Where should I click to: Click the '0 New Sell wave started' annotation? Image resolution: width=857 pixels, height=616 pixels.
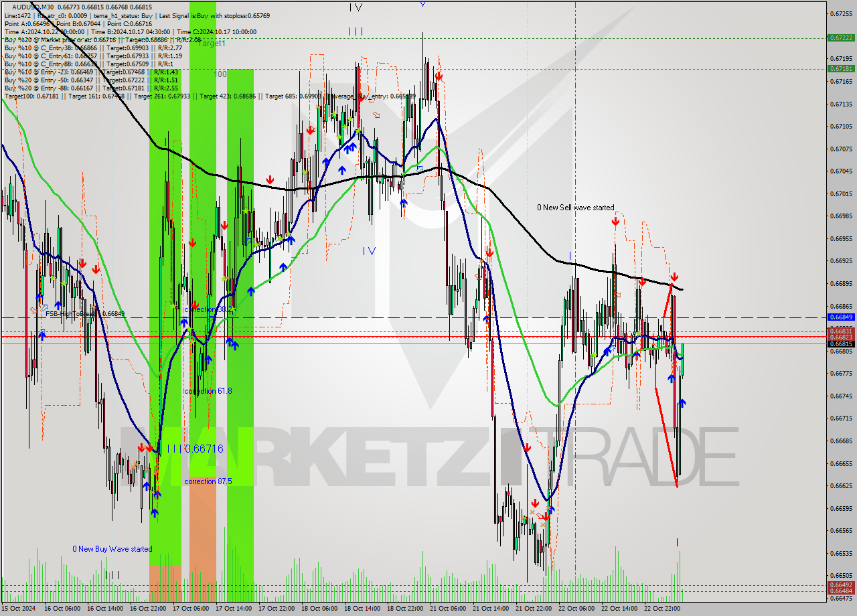coord(575,208)
